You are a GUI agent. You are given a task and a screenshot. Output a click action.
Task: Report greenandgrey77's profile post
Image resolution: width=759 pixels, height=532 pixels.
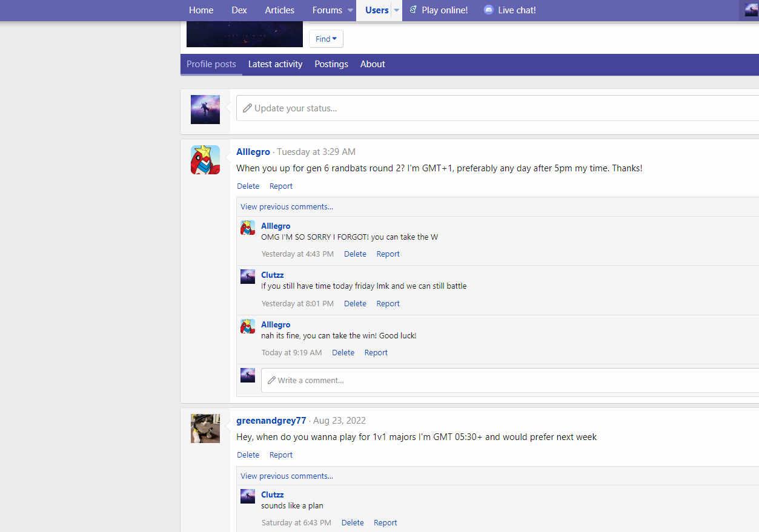tap(280, 455)
